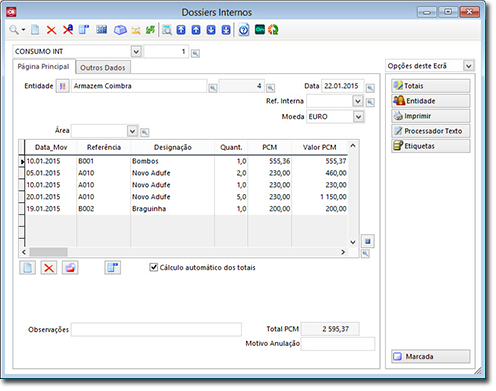Image resolution: width=496 pixels, height=391 pixels.
Task: Click the Data field showing 22.01.2015
Action: 342,86
